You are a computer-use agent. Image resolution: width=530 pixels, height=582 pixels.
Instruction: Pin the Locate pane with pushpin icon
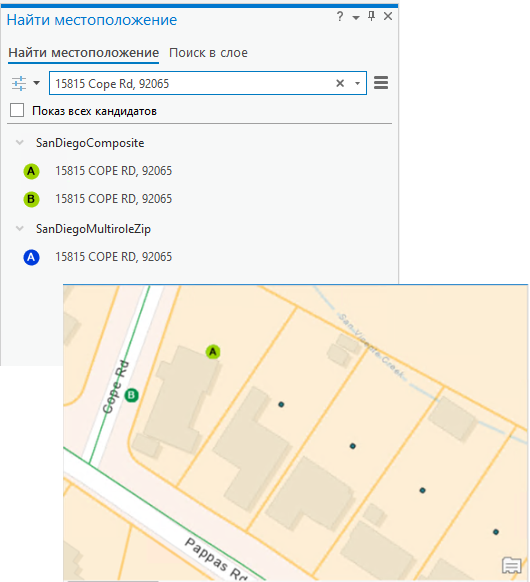click(x=371, y=16)
